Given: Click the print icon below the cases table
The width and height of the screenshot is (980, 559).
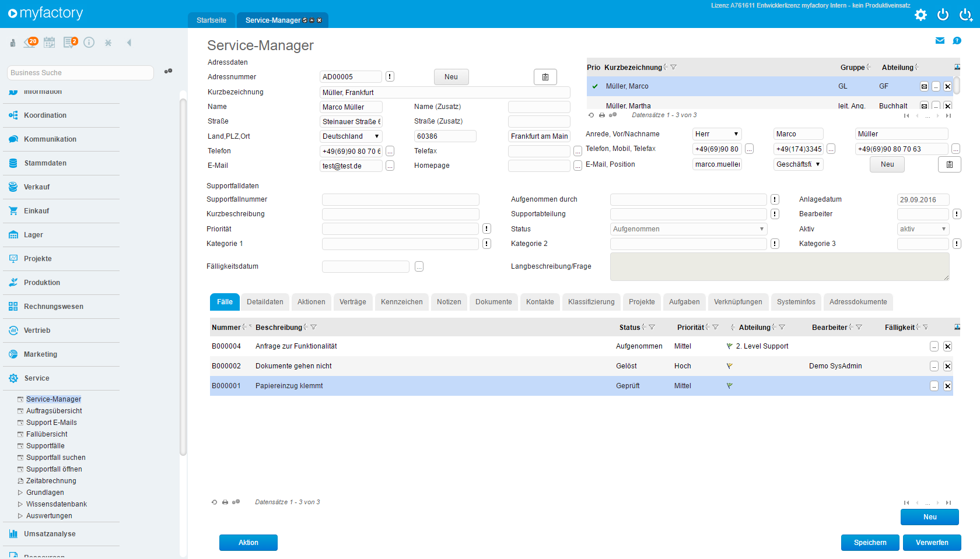Looking at the screenshot, I should point(225,502).
